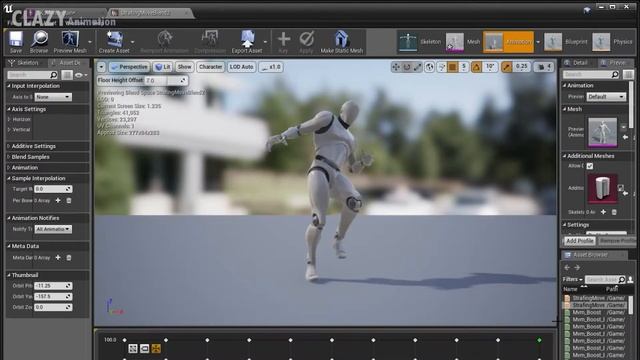Select Mvm_Boost row in Asset Browser
Viewport: 640px width, 360px height.
pyautogui.click(x=595, y=312)
